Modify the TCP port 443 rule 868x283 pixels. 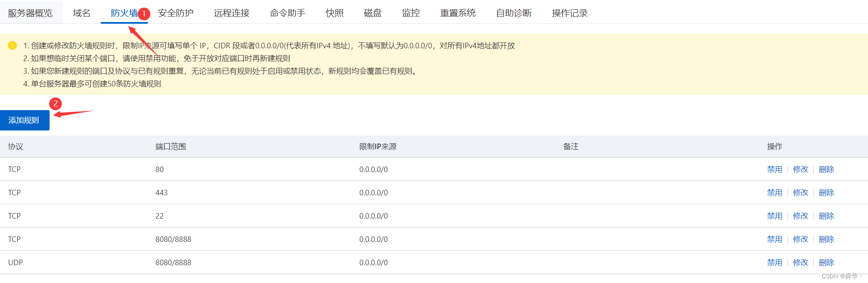(x=801, y=193)
